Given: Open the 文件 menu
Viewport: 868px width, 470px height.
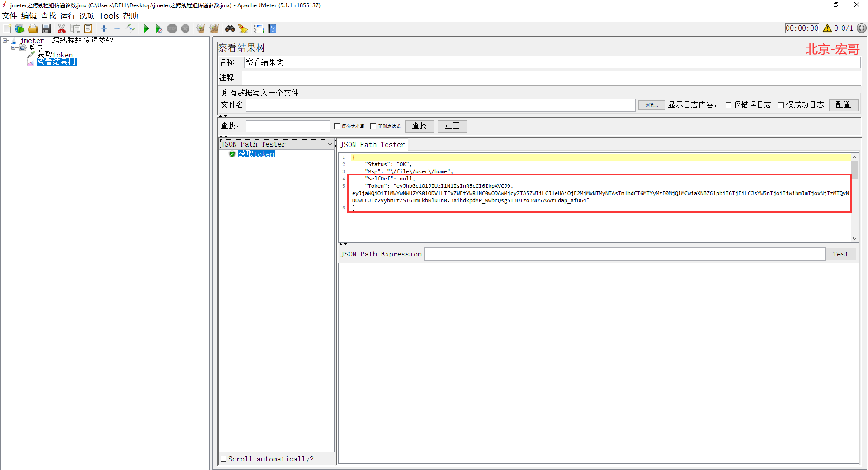Looking at the screenshot, I should click(x=9, y=16).
